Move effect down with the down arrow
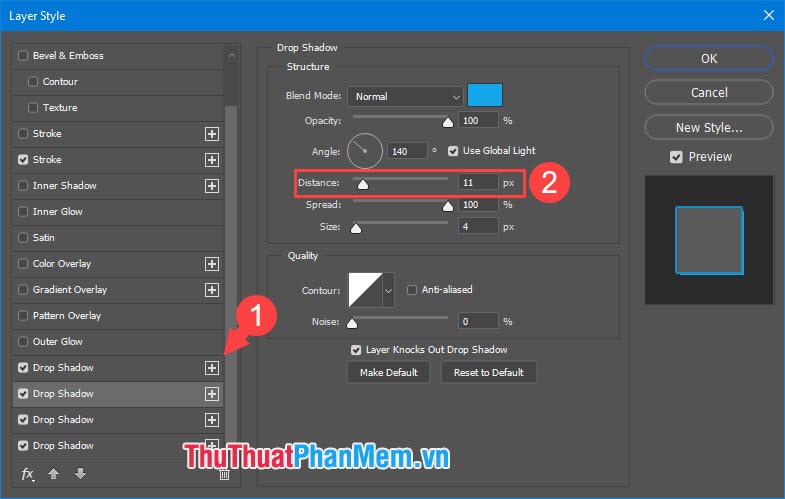Image resolution: width=785 pixels, height=499 pixels. click(80, 473)
